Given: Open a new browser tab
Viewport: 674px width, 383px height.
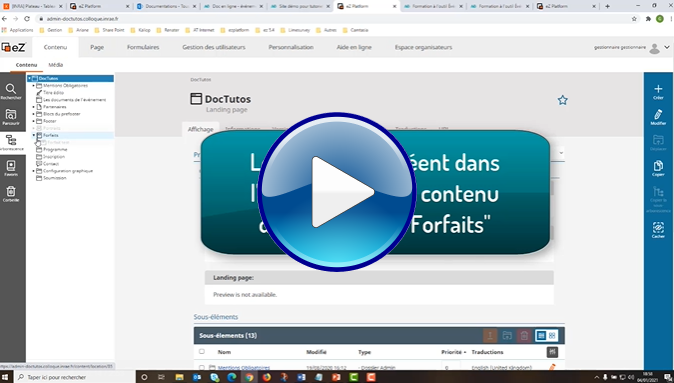Looking at the screenshot, I should click(607, 6).
